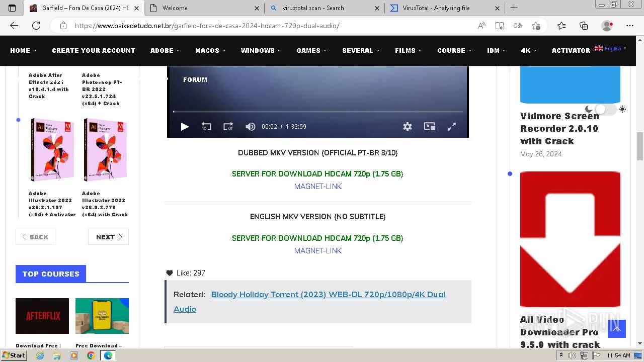
Task: Refresh the current page
Action: [36, 26]
